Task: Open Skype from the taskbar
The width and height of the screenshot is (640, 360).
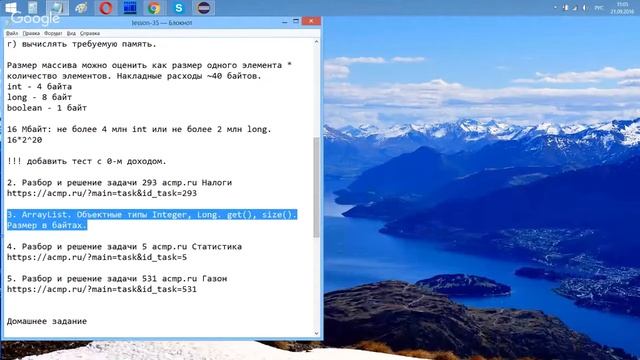Action: pyautogui.click(x=178, y=8)
